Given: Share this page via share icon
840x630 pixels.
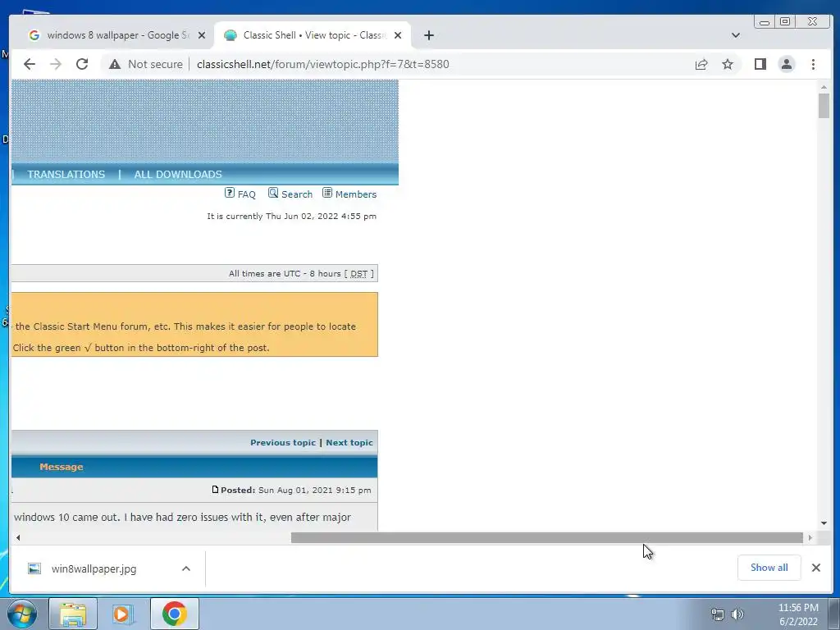Looking at the screenshot, I should [701, 64].
